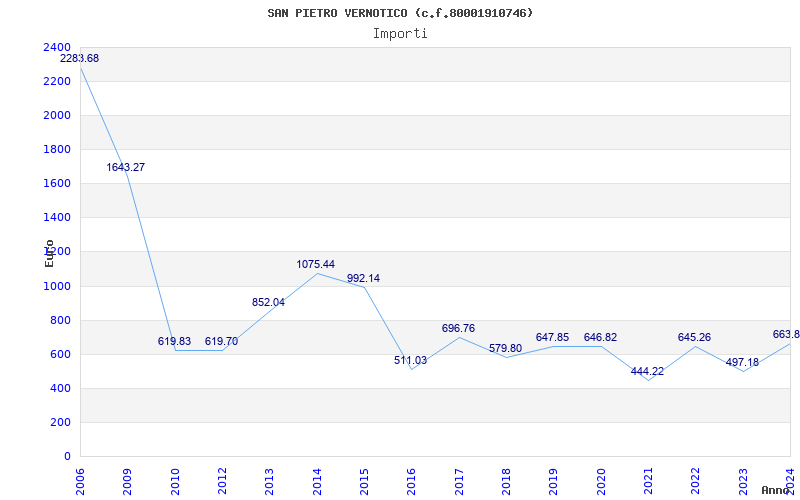Click the y-axis value 1400
This screenshot has height=500, width=800.
(57, 218)
